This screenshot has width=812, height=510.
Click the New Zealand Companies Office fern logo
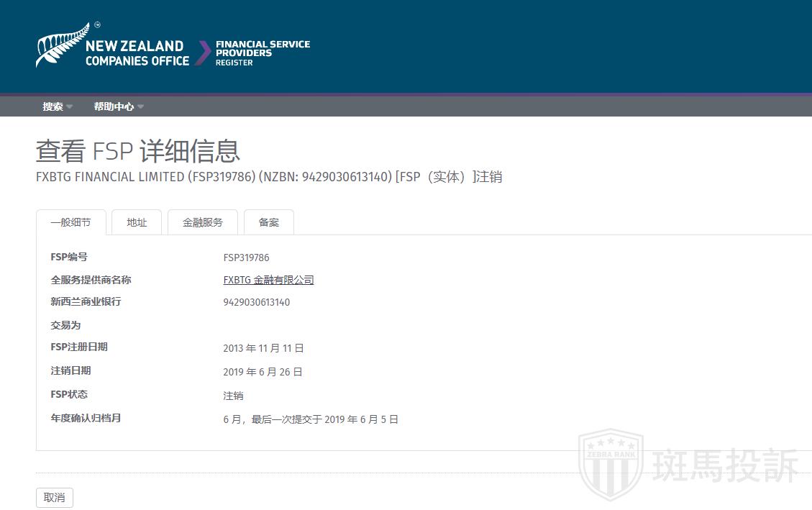(x=113, y=45)
